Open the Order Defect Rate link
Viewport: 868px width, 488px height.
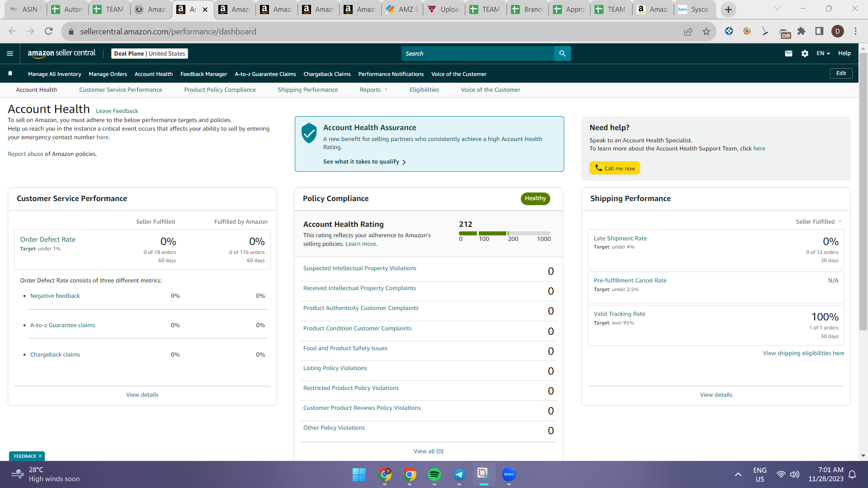click(48, 239)
